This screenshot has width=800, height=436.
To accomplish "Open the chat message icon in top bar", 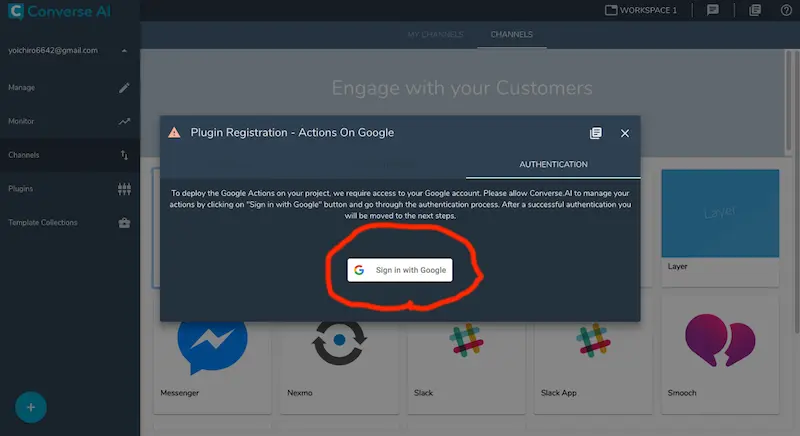I will (x=713, y=10).
